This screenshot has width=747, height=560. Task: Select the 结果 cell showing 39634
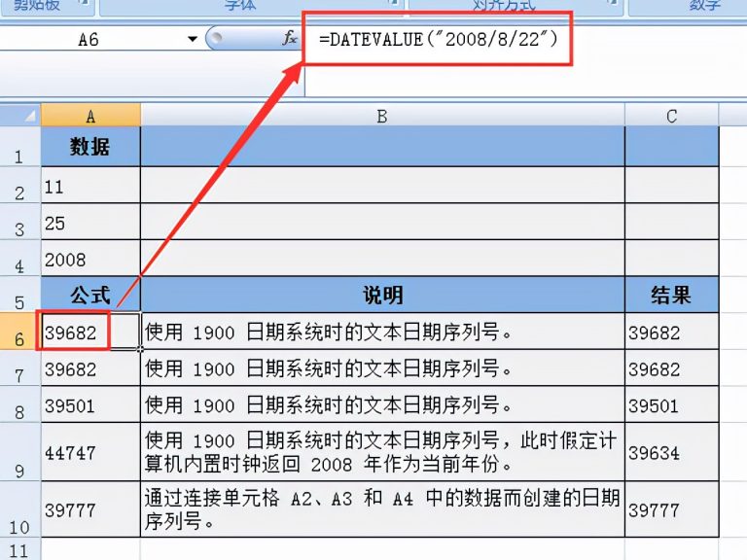(x=671, y=452)
